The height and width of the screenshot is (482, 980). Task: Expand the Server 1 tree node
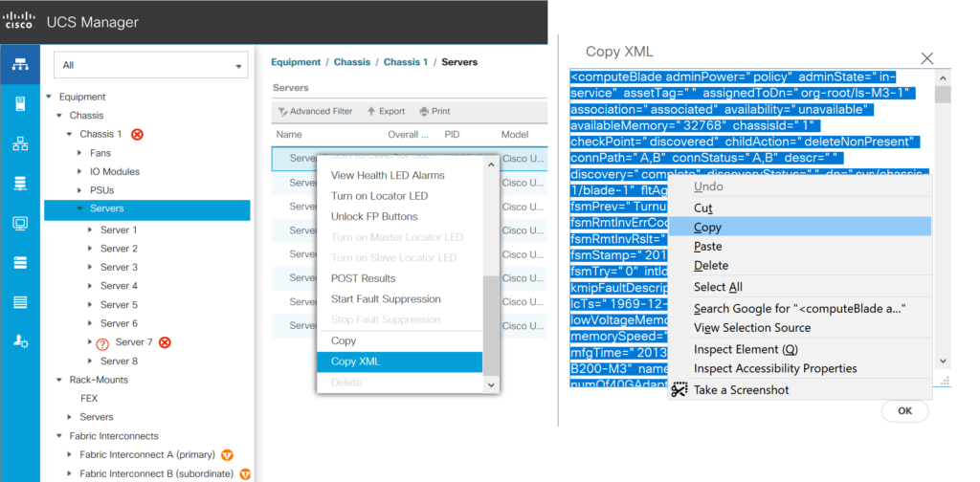91,230
